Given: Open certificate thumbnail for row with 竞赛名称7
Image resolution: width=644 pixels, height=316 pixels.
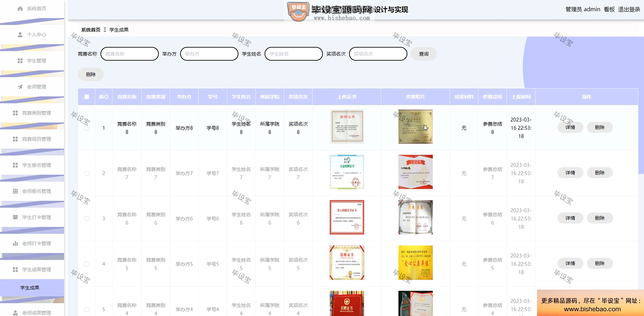Looking at the screenshot, I should (x=347, y=172).
